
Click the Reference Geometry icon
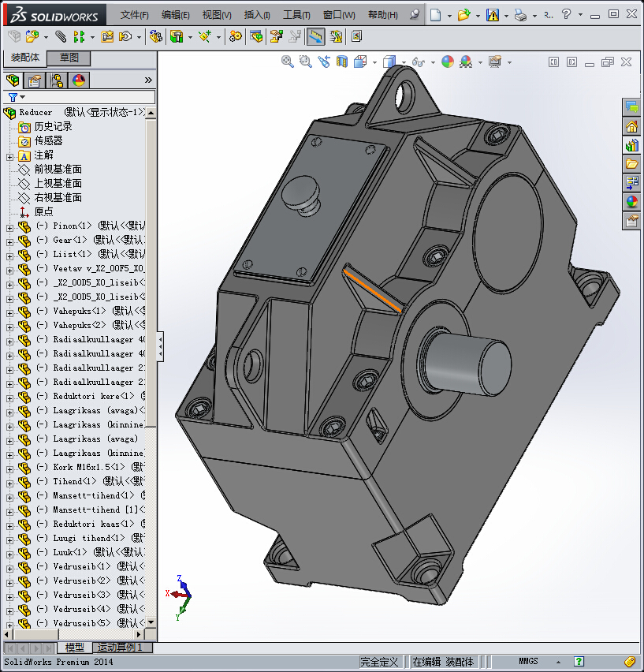click(205, 36)
